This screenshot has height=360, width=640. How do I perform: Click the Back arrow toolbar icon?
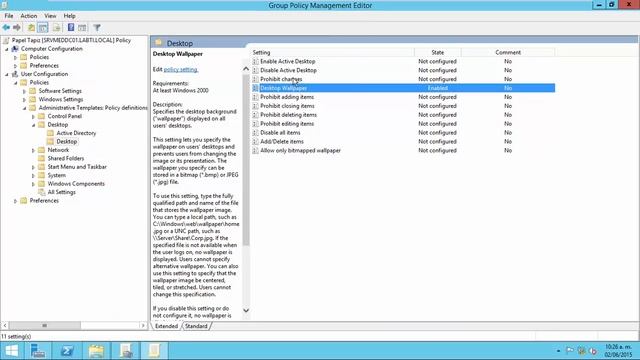point(6,27)
